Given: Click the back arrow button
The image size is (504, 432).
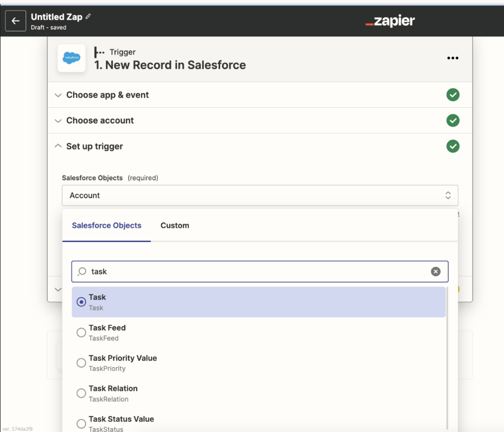Looking at the screenshot, I should pos(15,21).
